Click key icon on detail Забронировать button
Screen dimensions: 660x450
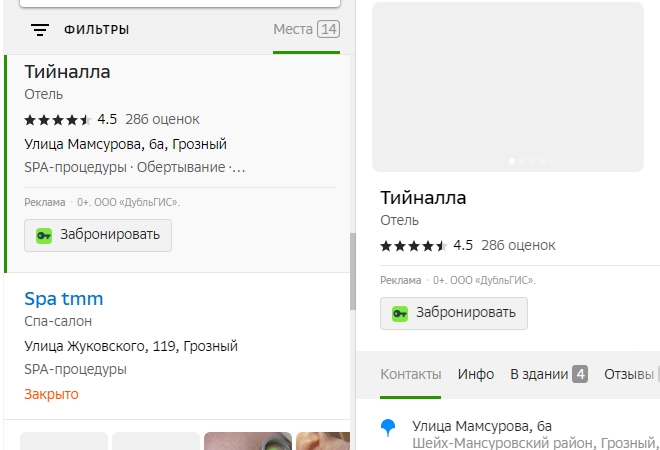(x=399, y=313)
